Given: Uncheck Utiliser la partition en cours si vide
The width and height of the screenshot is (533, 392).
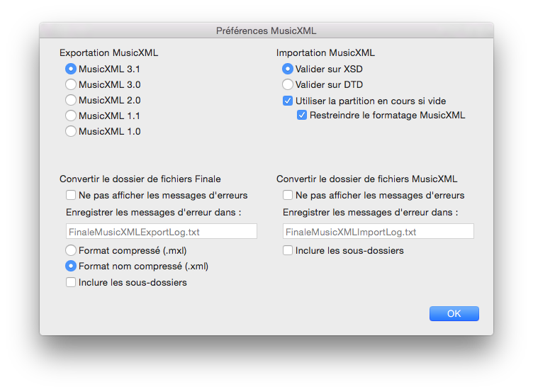Looking at the screenshot, I should click(x=288, y=101).
